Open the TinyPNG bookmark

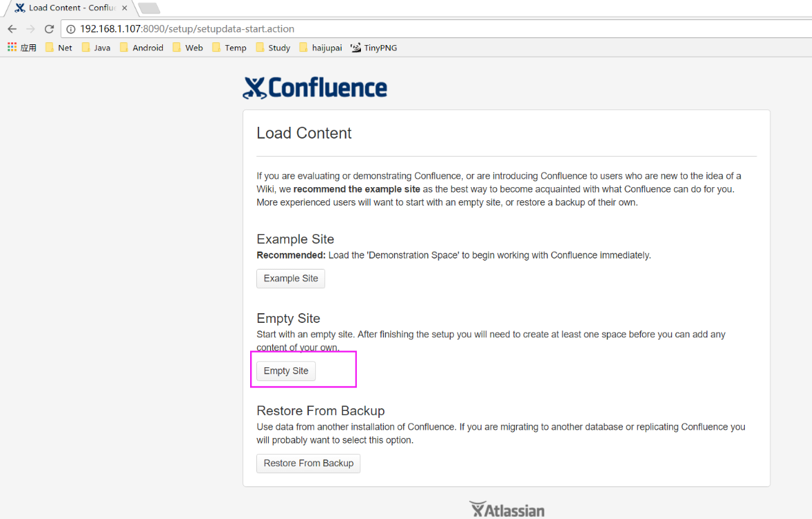click(x=374, y=48)
